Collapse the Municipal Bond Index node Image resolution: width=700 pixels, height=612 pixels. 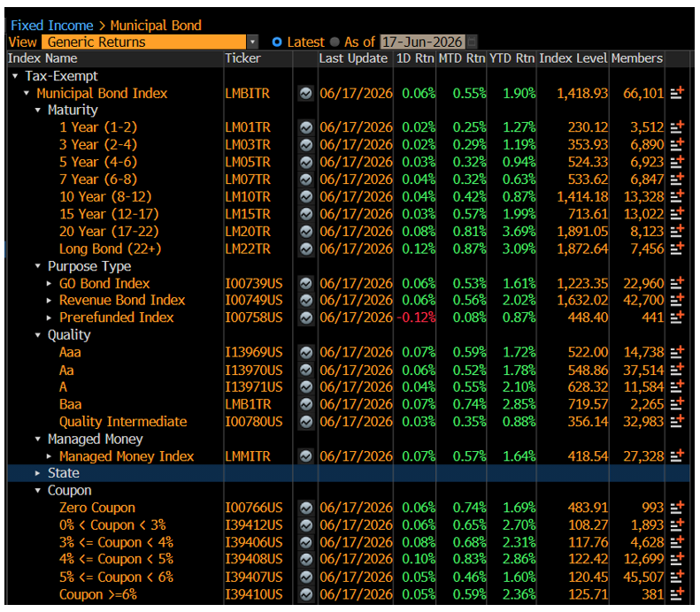pos(27,93)
